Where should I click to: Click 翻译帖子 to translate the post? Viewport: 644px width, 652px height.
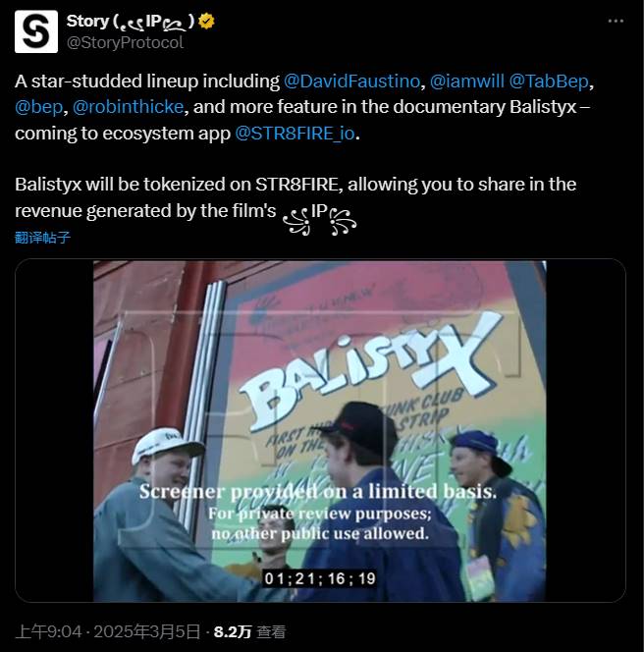(x=42, y=238)
